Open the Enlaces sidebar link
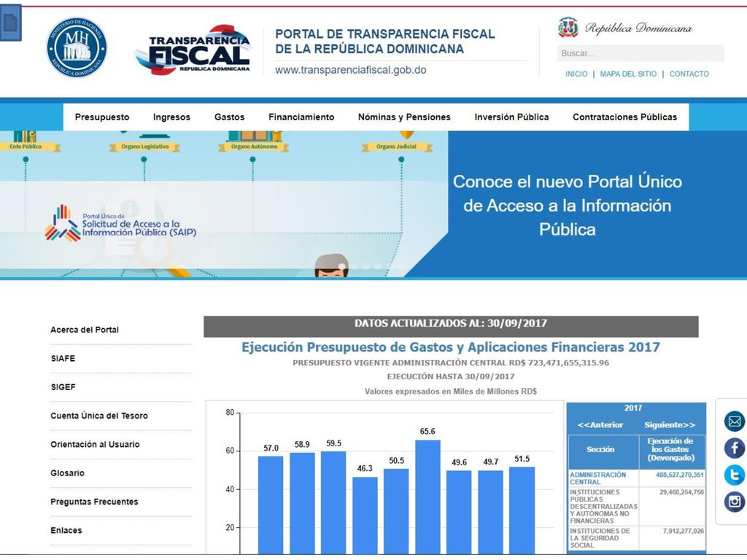This screenshot has width=747, height=560. tap(66, 530)
